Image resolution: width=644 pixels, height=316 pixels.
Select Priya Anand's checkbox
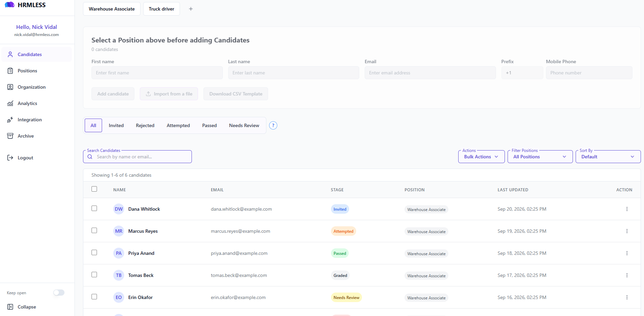pos(94,252)
